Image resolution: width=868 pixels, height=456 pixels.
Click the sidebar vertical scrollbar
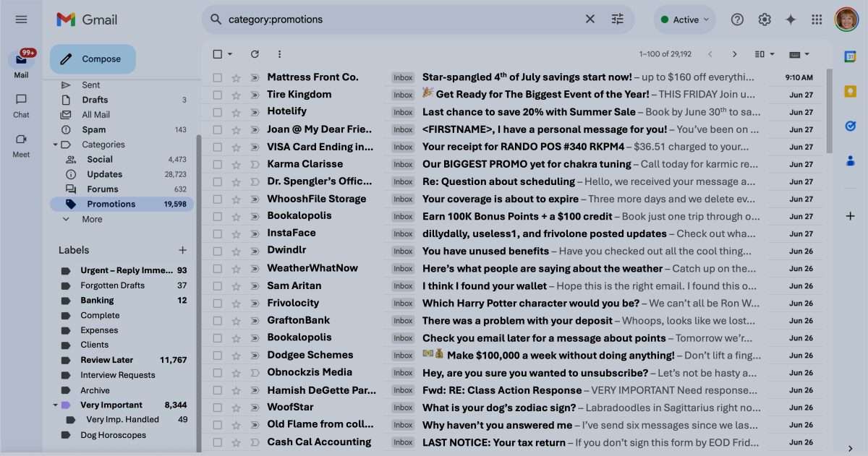click(x=198, y=292)
